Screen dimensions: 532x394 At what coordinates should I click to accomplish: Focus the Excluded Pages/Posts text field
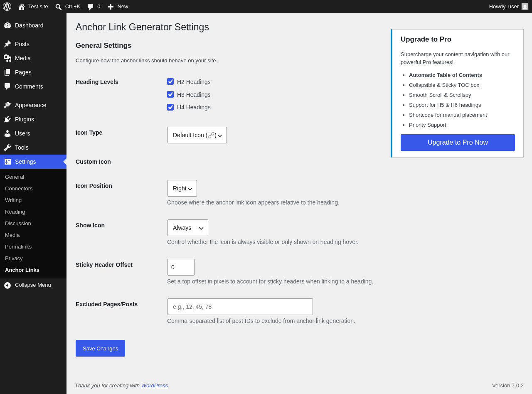point(240,307)
